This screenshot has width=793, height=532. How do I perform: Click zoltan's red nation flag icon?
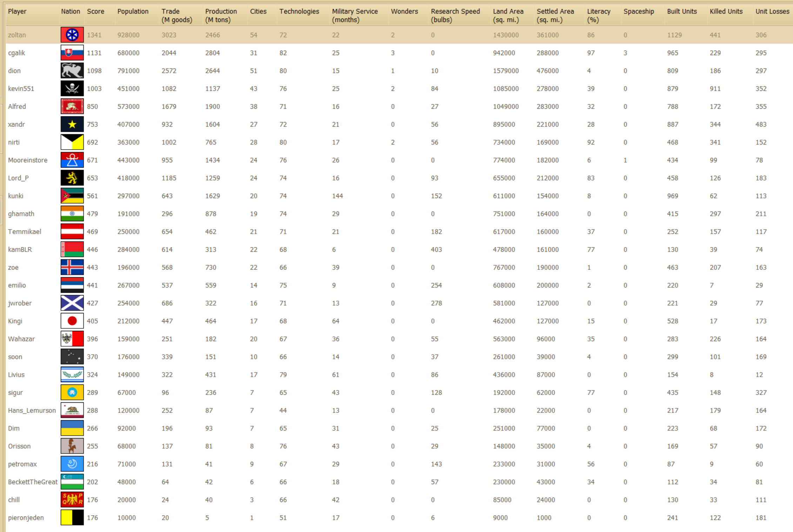[72, 35]
